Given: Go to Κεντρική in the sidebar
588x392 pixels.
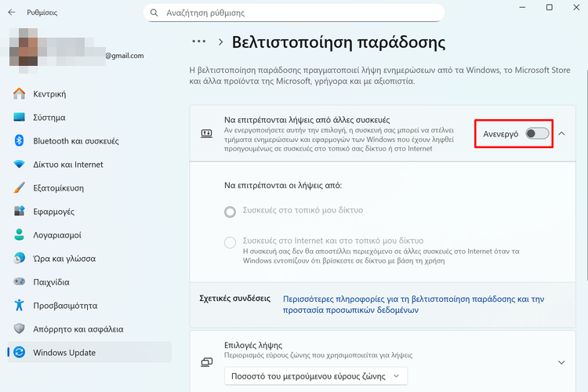Looking at the screenshot, I should pyautogui.click(x=49, y=94).
